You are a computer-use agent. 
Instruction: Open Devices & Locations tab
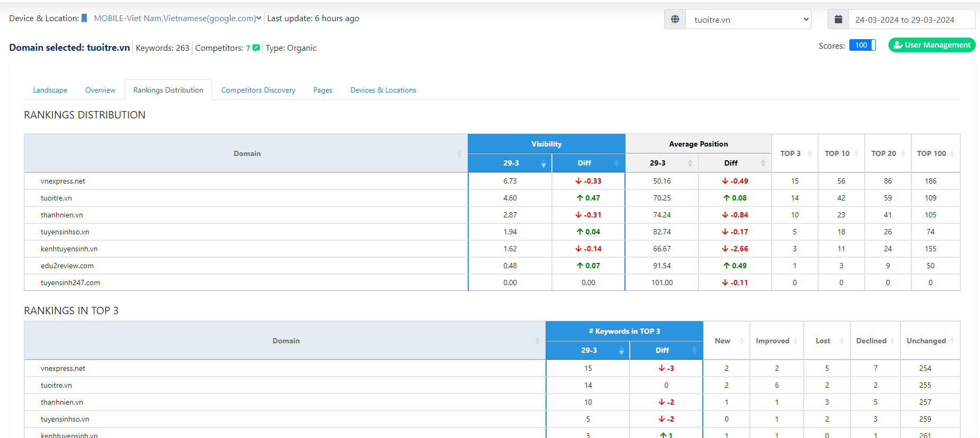point(383,90)
